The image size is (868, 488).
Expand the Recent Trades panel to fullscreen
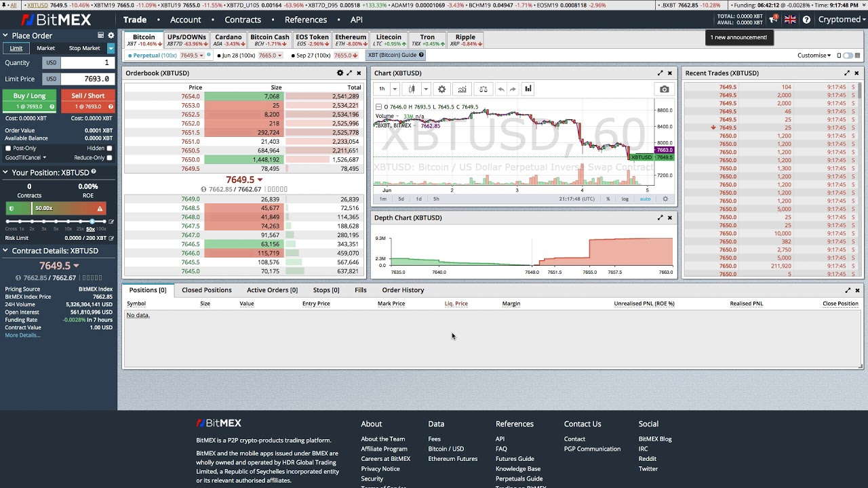coord(847,73)
